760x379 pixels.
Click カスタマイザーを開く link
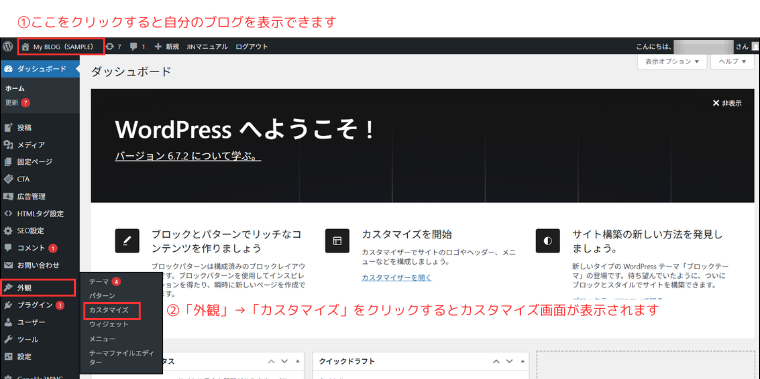396,278
